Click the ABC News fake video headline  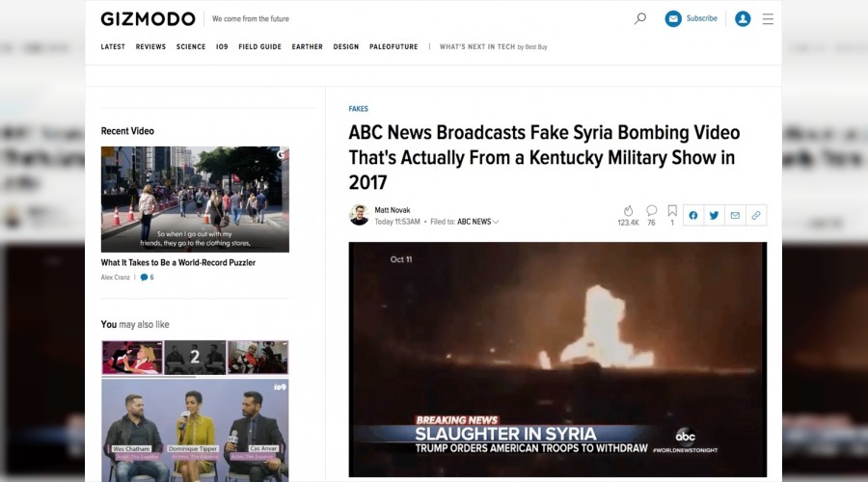coord(544,157)
